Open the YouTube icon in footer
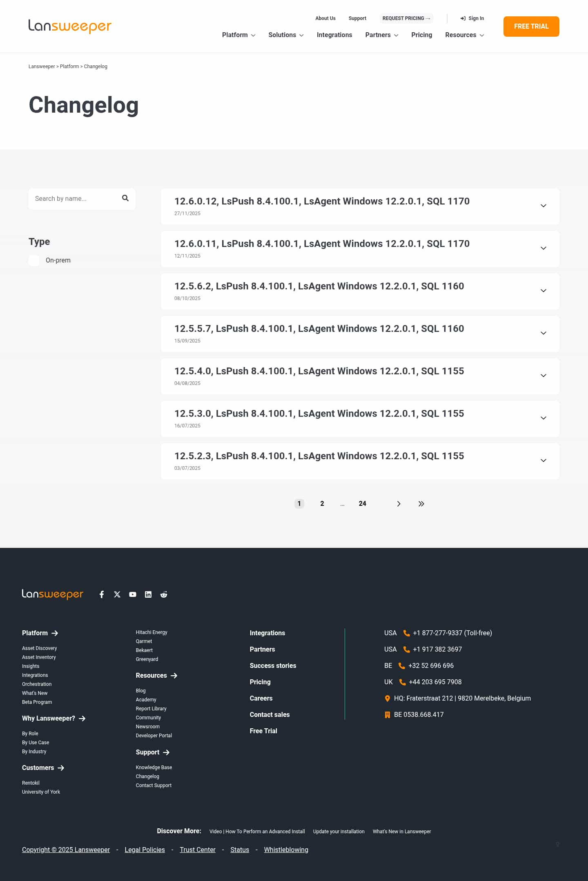Image resolution: width=588 pixels, height=881 pixels. coord(133,594)
